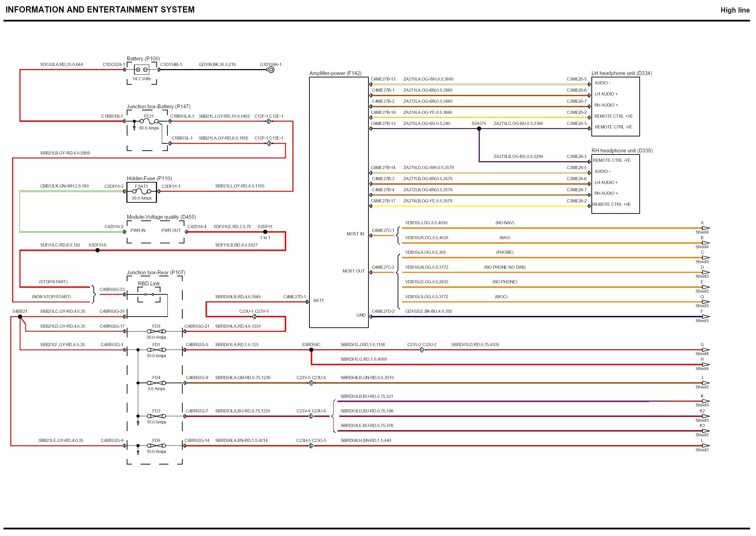Follow off-page arrow A to Sheet4

[705, 228]
